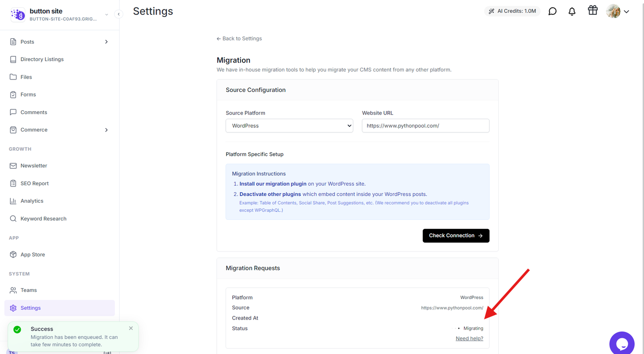
Task: Open the chat messages icon in header
Action: pos(552,11)
